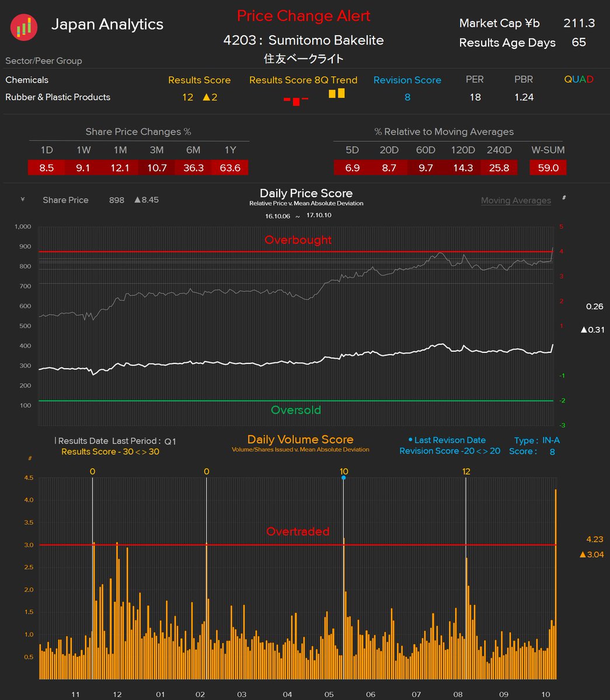The width and height of the screenshot is (610, 700).
Task: Click the price score change ▲0.31
Action: [592, 330]
